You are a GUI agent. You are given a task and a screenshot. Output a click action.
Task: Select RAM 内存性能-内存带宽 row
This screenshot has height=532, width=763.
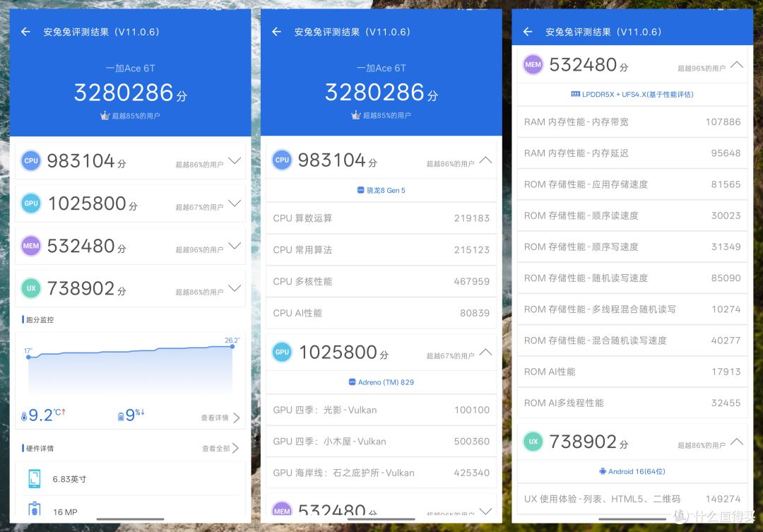pos(632,122)
